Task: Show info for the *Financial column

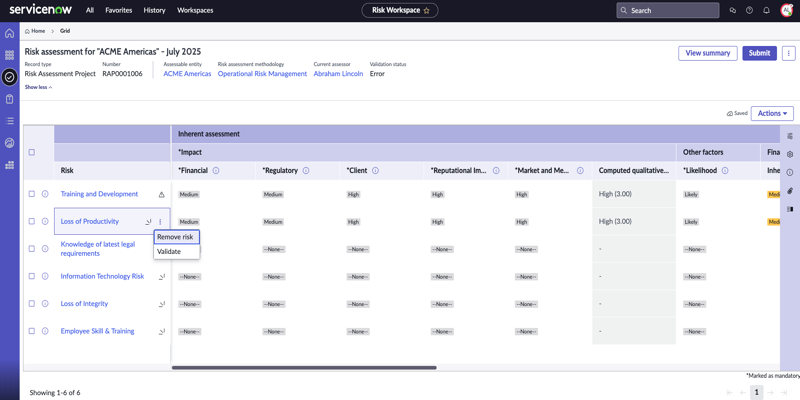Action: [x=216, y=171]
